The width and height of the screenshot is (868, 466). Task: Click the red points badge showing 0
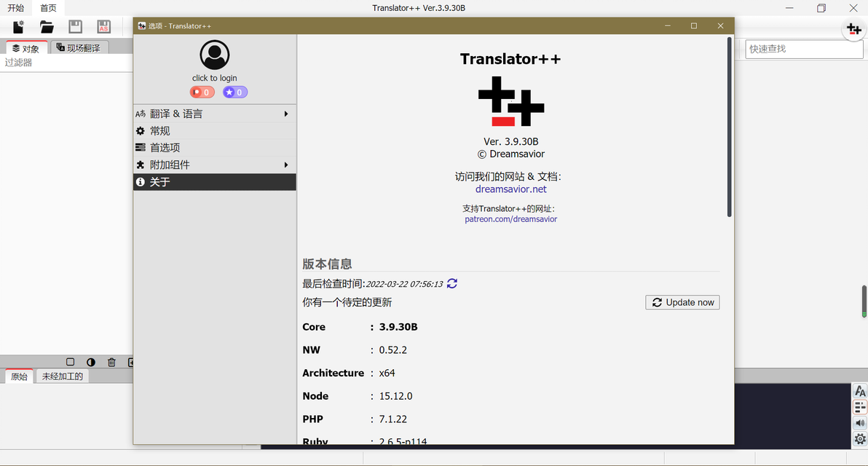(x=202, y=92)
